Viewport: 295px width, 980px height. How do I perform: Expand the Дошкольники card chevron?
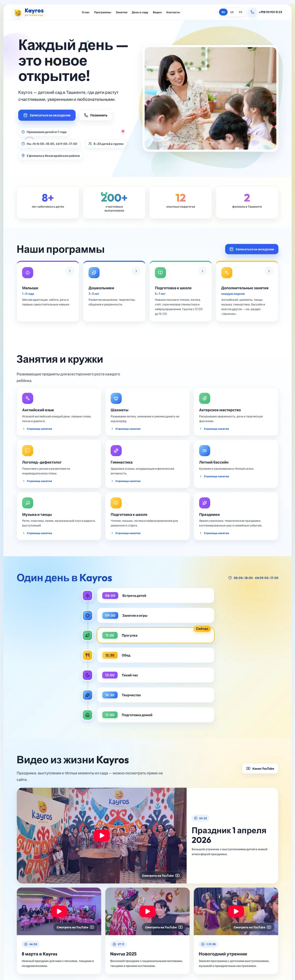(136, 271)
